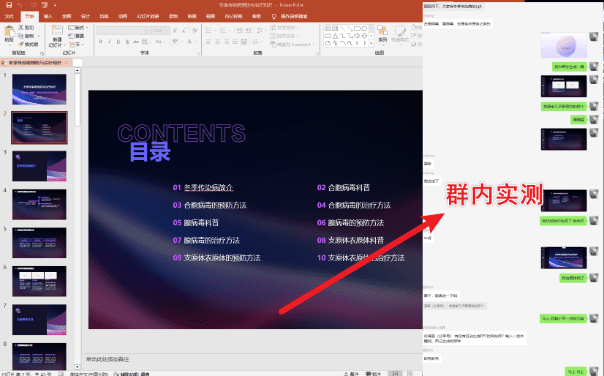
Task: Clear all formatting from the text
Action: click(195, 30)
